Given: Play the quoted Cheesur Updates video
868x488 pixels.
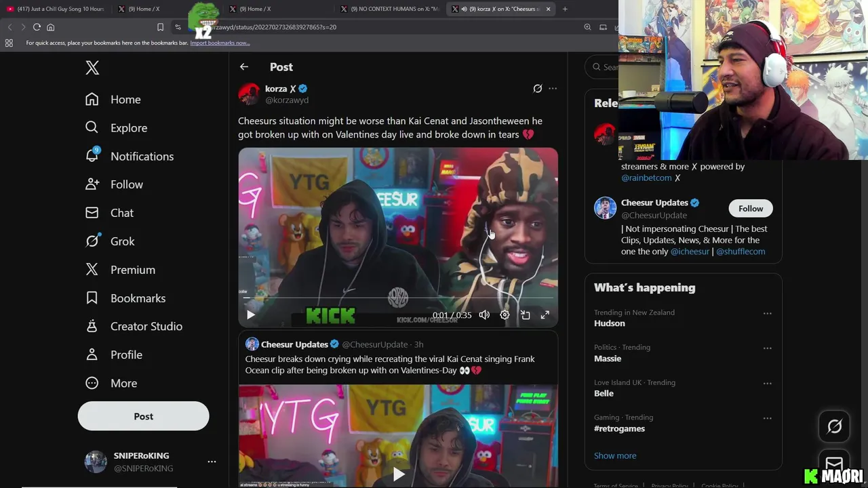Looking at the screenshot, I should point(398,474).
